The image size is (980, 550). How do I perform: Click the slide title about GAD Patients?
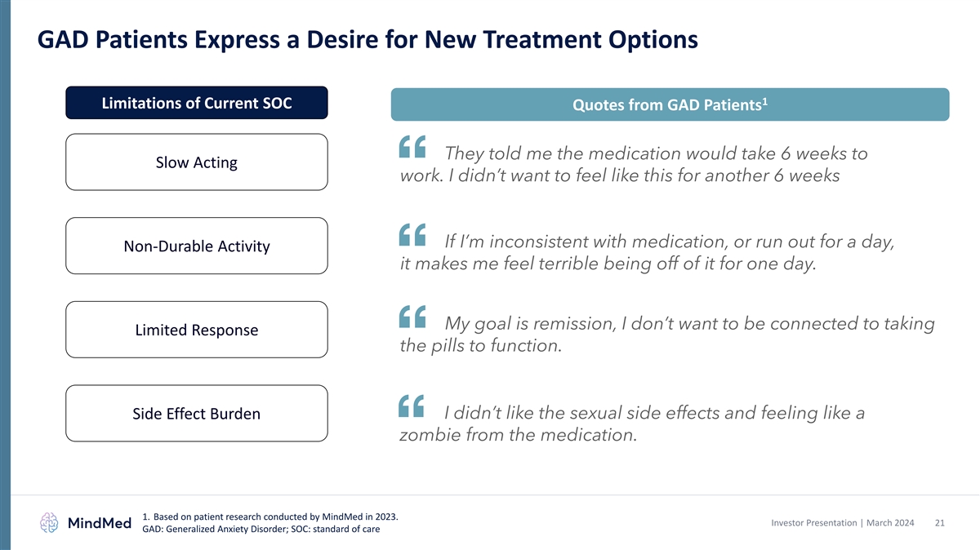367,39
